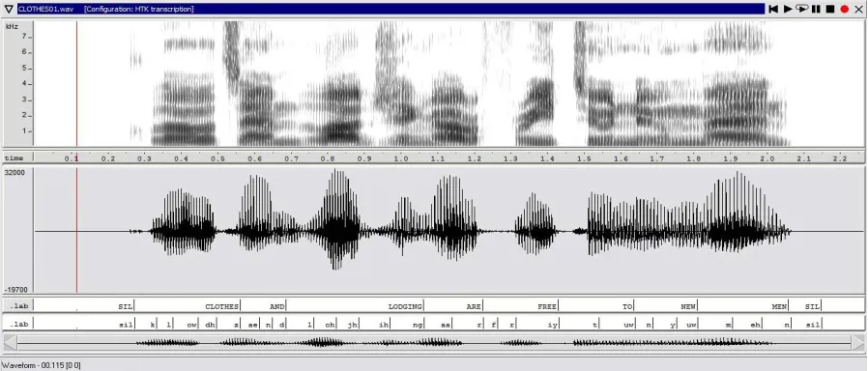Select the 'f' phone label
Image resolution: width=868 pixels, height=371 pixels.
click(x=493, y=326)
